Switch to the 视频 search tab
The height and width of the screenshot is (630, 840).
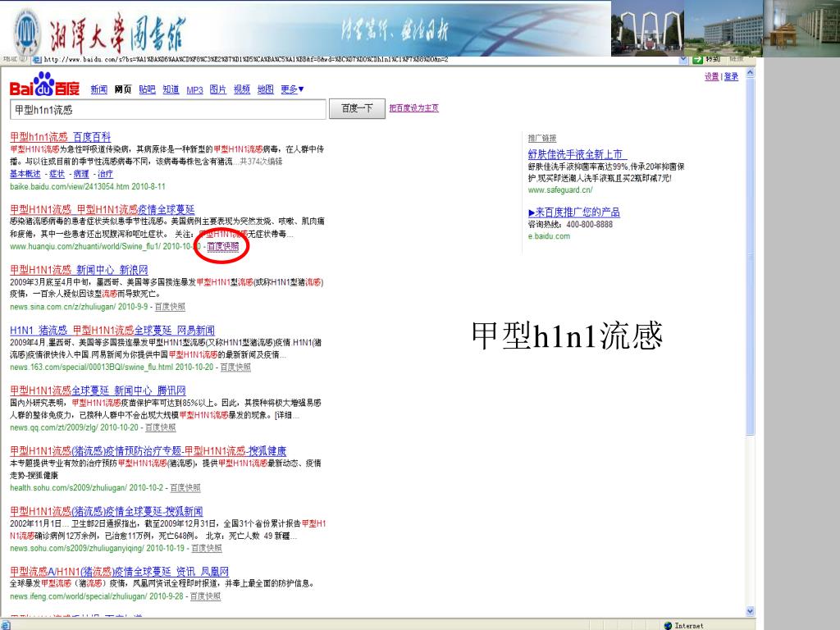coord(242,89)
